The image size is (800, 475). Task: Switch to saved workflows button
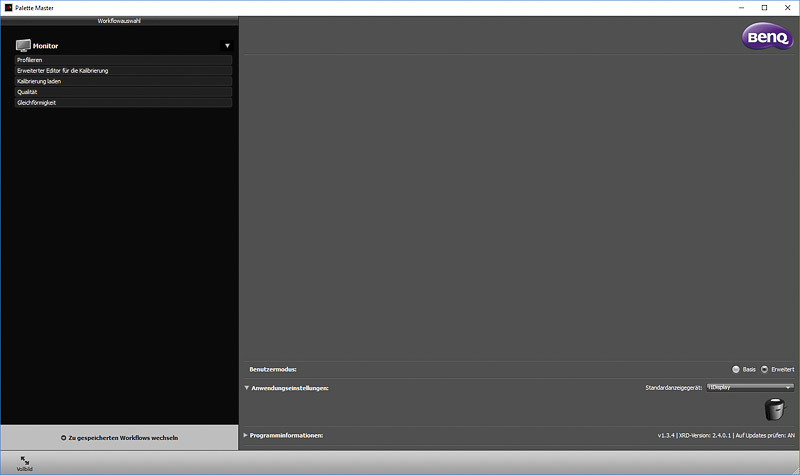pyautogui.click(x=119, y=437)
